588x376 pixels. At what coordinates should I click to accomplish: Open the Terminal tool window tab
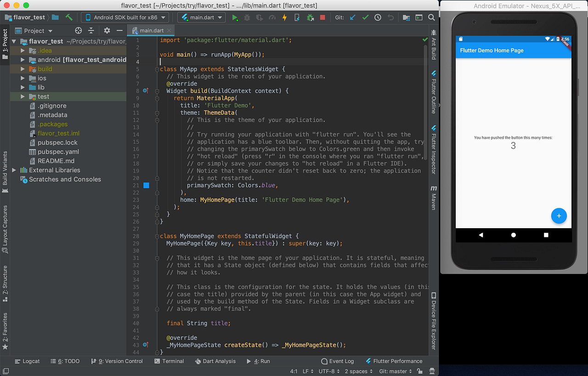click(x=169, y=361)
